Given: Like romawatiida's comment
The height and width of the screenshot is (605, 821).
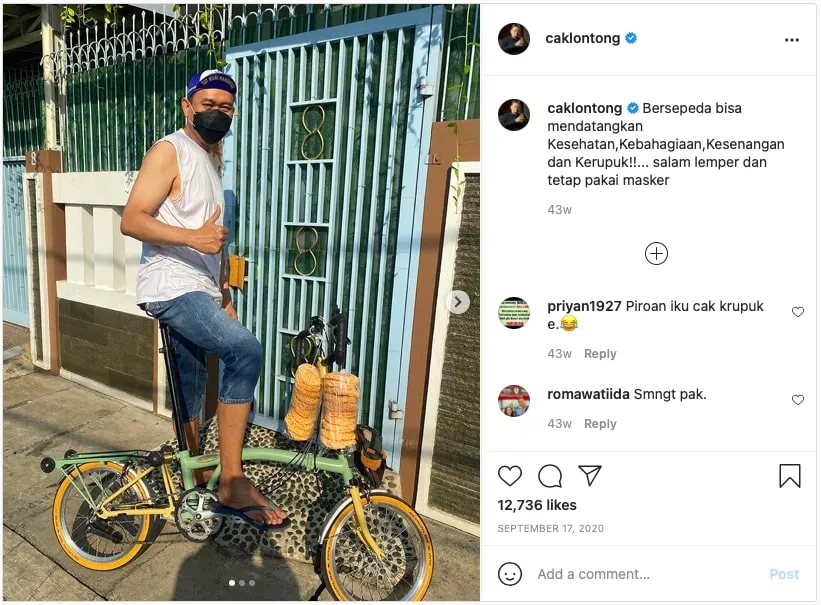Looking at the screenshot, I should click(x=798, y=400).
